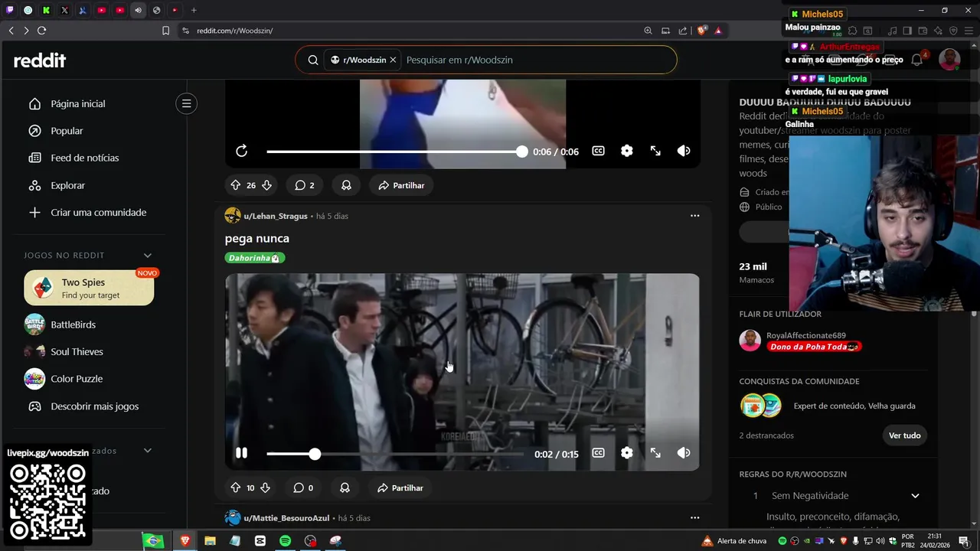
Task: Downvote the post with 26 votes
Action: [x=266, y=185]
